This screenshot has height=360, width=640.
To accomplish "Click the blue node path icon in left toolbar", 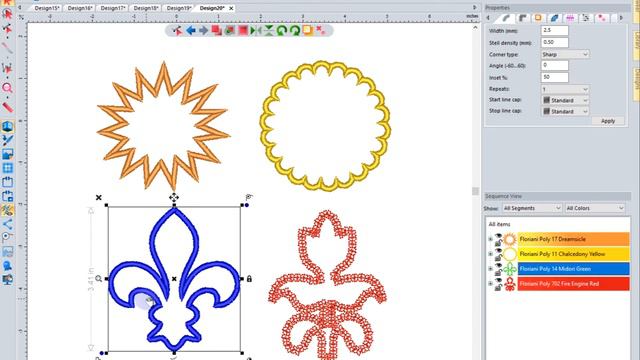I will coord(7,224).
